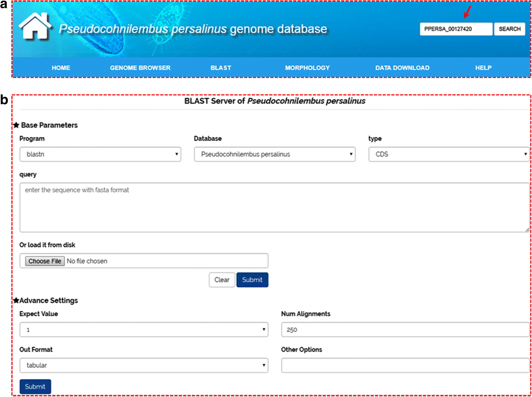Open the type CDS dropdown
Screen dimensions: 532x397
coord(449,154)
